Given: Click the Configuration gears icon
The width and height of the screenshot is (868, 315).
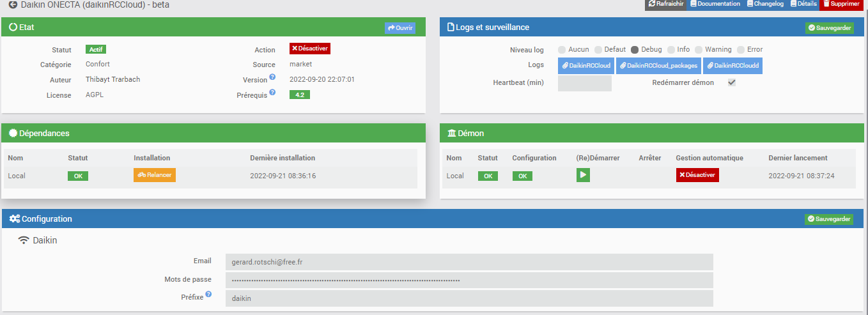Looking at the screenshot, I should pos(15,219).
